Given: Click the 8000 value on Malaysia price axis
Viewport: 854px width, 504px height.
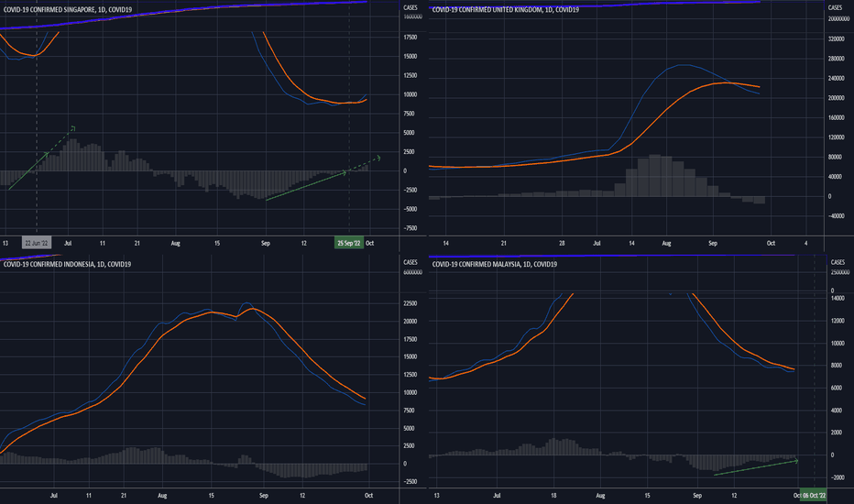Looking at the screenshot, I should tap(837, 366).
